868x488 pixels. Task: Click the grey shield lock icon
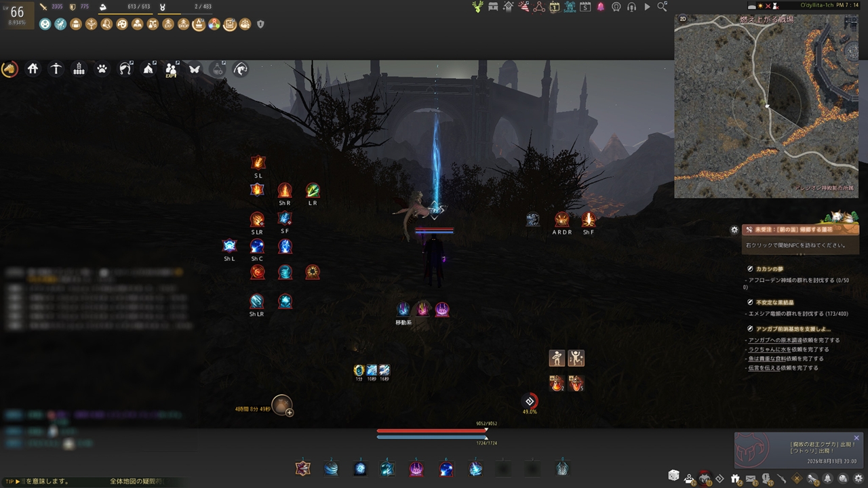click(260, 24)
